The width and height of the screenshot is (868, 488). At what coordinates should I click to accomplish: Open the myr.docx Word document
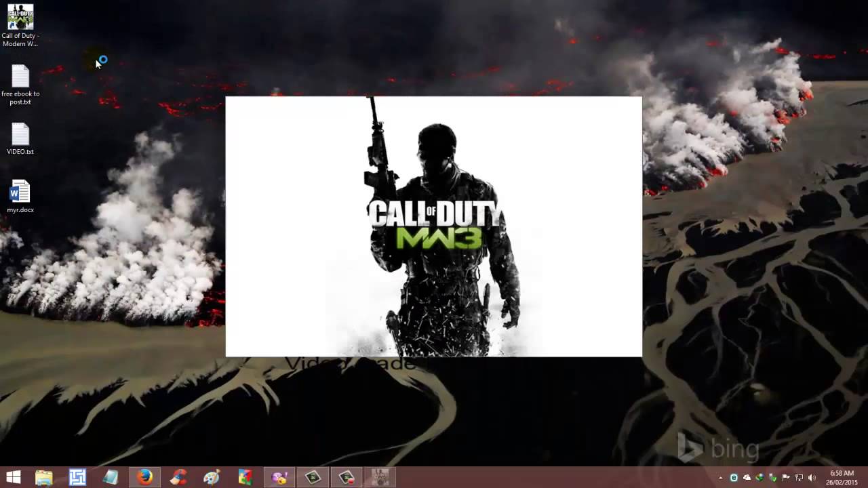[x=20, y=197]
